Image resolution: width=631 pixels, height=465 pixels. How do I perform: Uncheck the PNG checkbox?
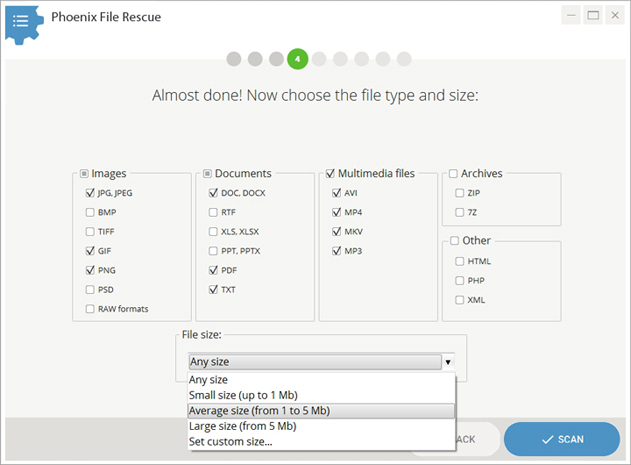click(x=90, y=270)
